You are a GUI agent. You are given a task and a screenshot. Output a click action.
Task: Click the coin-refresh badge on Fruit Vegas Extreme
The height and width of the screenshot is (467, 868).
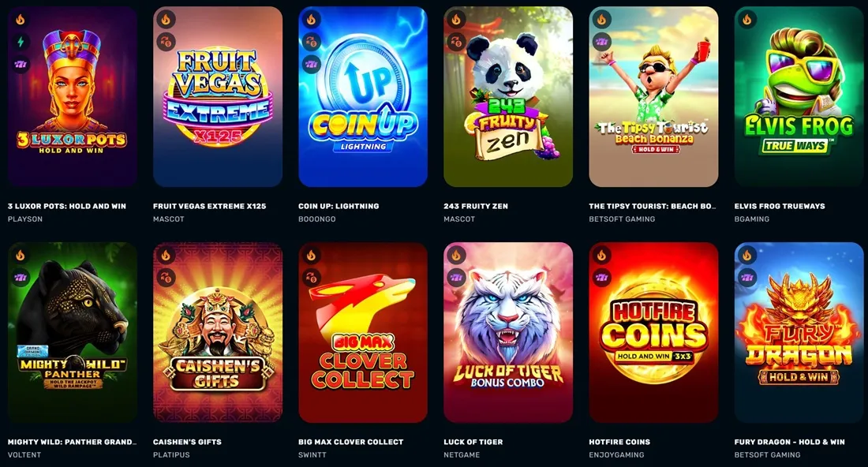point(166,42)
